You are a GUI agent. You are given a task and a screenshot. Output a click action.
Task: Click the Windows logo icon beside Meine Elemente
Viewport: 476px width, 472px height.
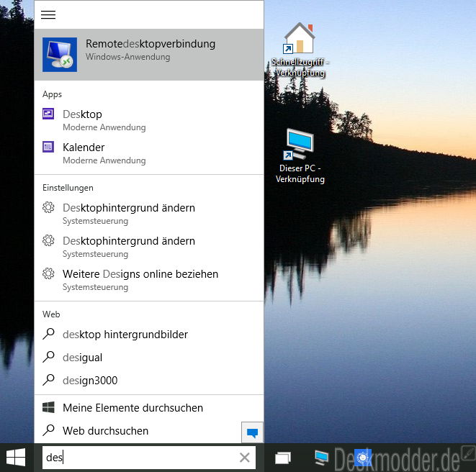click(x=48, y=407)
